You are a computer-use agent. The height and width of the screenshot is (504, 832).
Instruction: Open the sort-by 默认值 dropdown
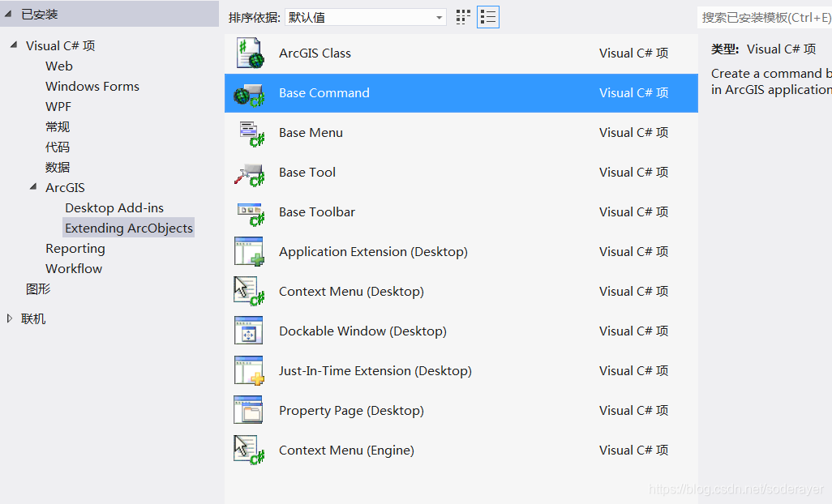coord(365,17)
